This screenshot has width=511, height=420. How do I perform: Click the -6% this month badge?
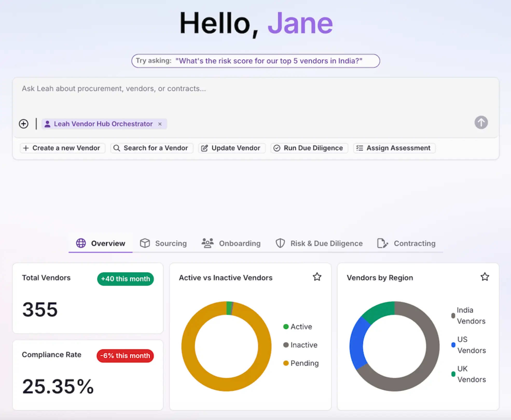click(125, 356)
